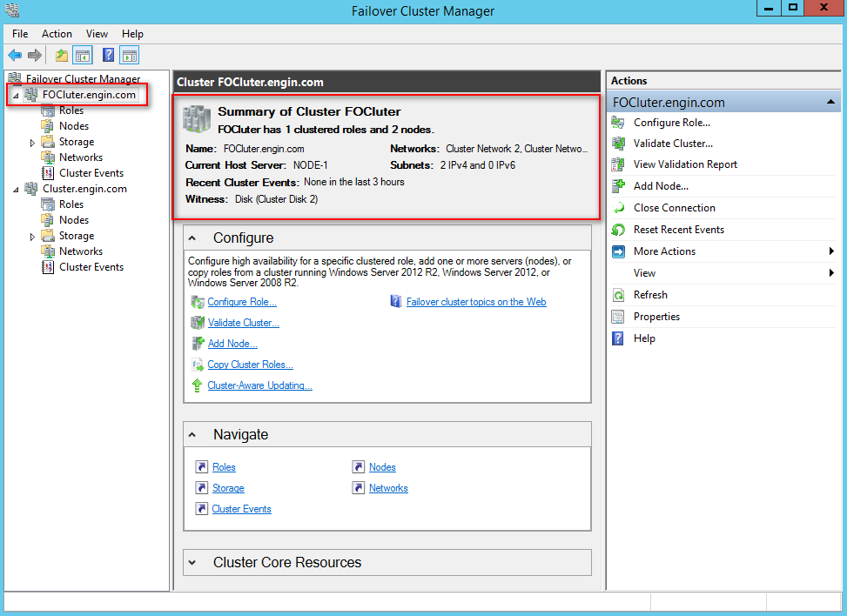This screenshot has height=616, width=847.
Task: Open Failover cluster topics on the Web
Action: click(476, 302)
